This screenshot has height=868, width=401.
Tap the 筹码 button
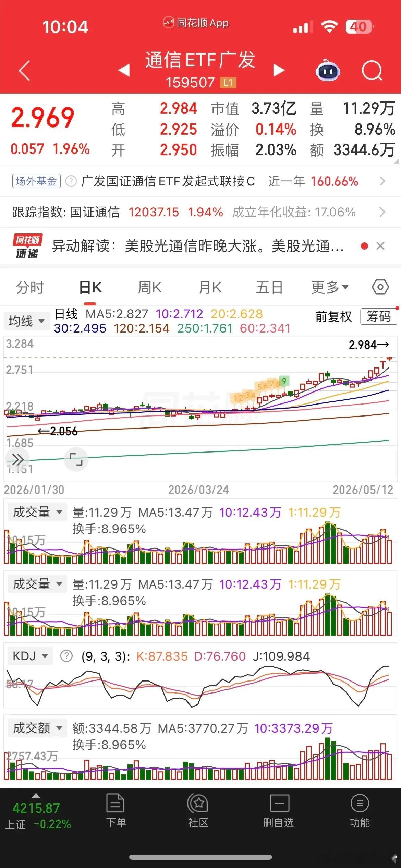click(379, 316)
